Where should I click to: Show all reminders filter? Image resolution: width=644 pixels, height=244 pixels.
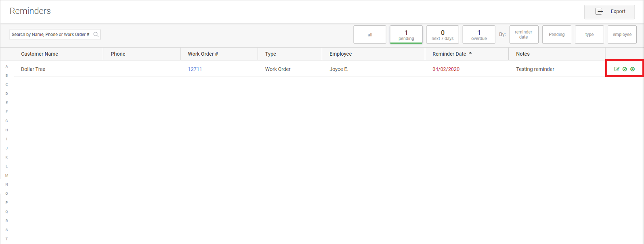(370, 35)
